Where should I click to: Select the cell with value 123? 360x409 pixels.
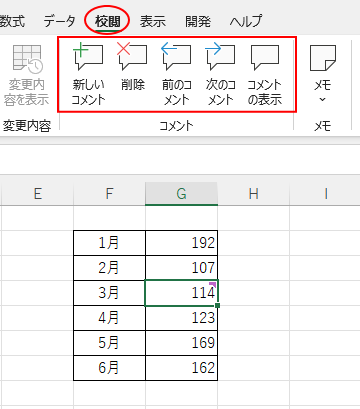(182, 318)
